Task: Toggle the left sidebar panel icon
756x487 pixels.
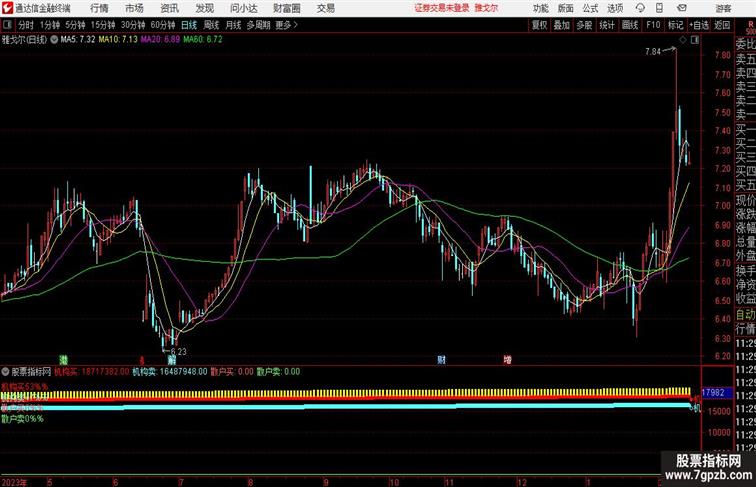Action: pyautogui.click(x=7, y=24)
